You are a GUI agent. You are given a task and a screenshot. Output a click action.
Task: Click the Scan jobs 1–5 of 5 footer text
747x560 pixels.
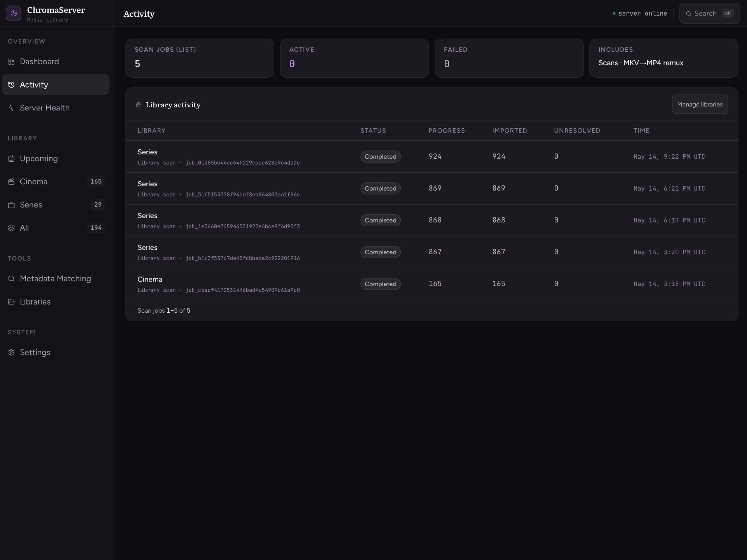pos(164,311)
